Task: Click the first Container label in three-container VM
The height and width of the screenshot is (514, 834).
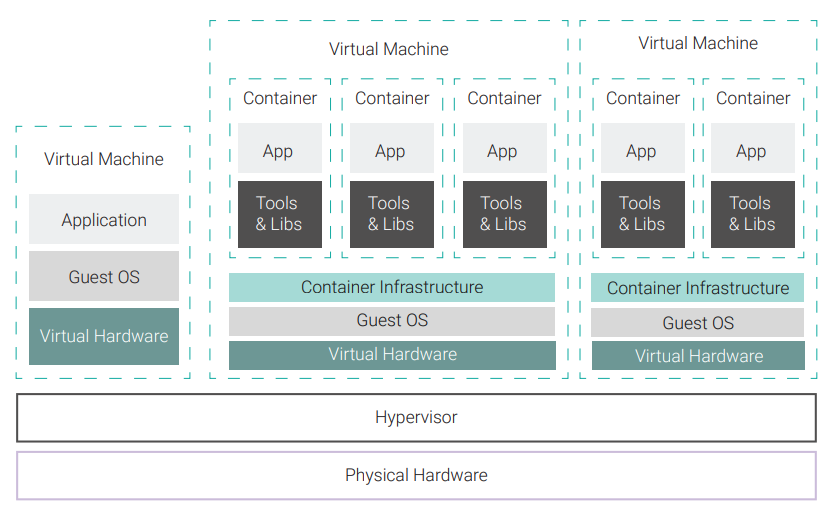Action: click(x=280, y=98)
